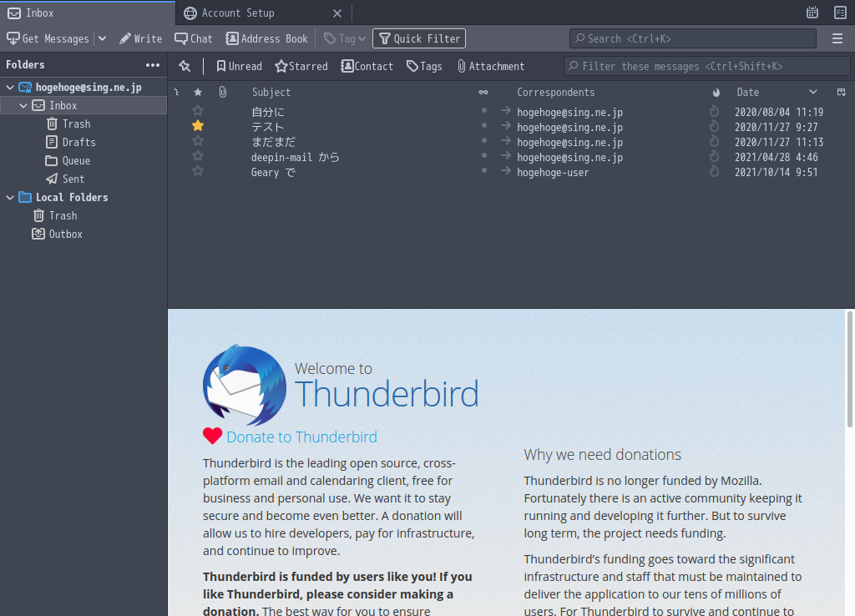Open message deepin-mail から
The width and height of the screenshot is (855, 616).
[295, 157]
